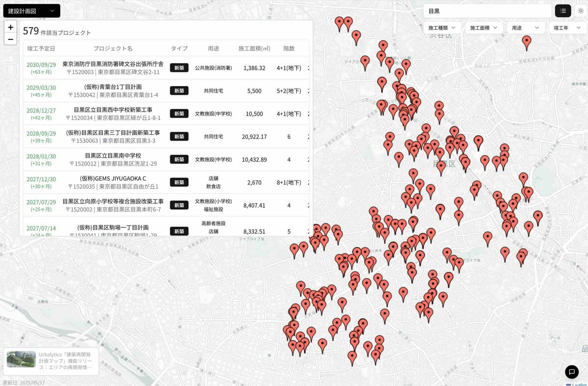Image resolution: width=588 pixels, height=386 pixels.
Task: Click the 新築 badge in GEMS JIYUGAOKA row
Action: [x=179, y=182]
